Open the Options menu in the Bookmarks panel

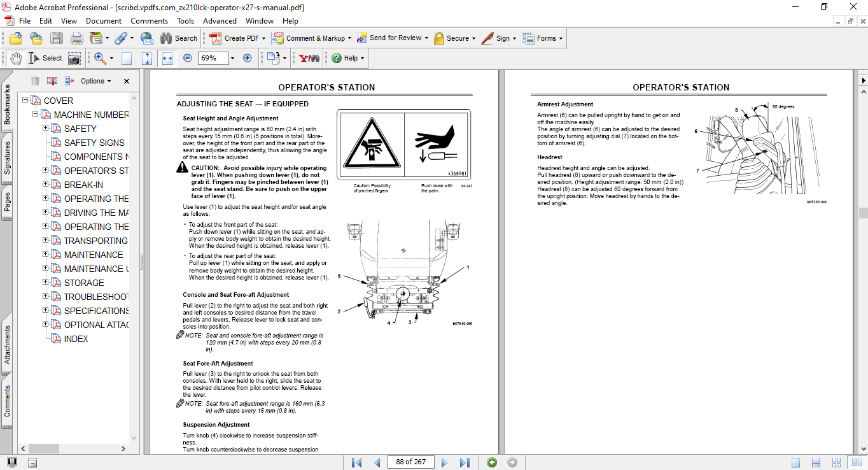pyautogui.click(x=93, y=81)
